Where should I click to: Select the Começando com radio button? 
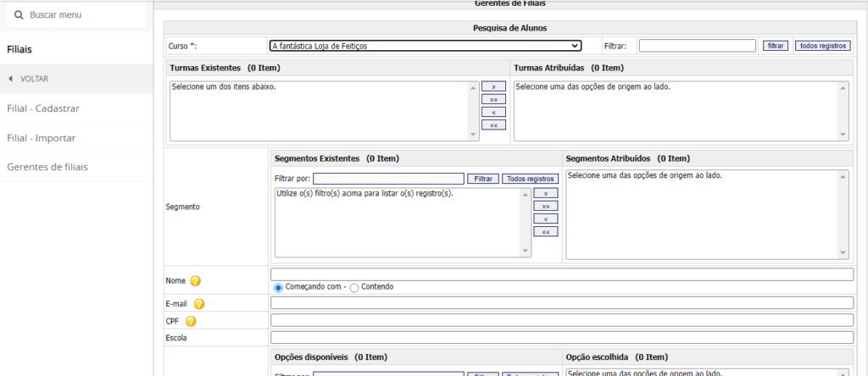(278, 287)
